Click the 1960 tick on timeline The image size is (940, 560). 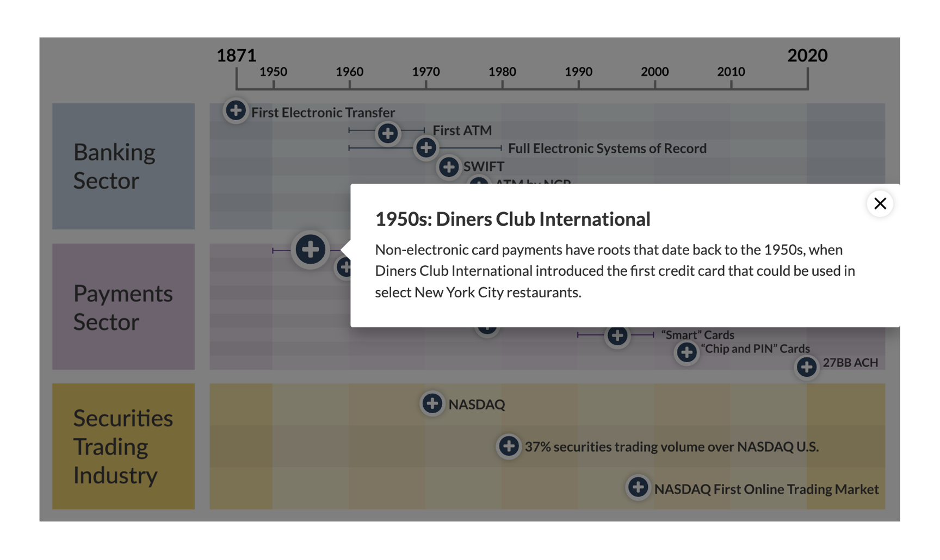(349, 72)
